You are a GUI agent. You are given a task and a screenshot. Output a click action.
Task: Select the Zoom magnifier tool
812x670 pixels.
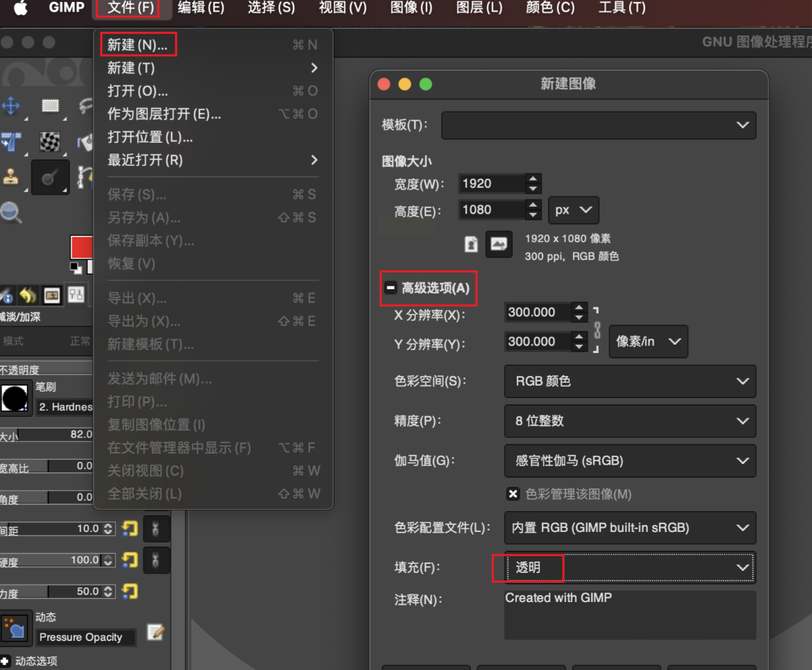[11, 212]
